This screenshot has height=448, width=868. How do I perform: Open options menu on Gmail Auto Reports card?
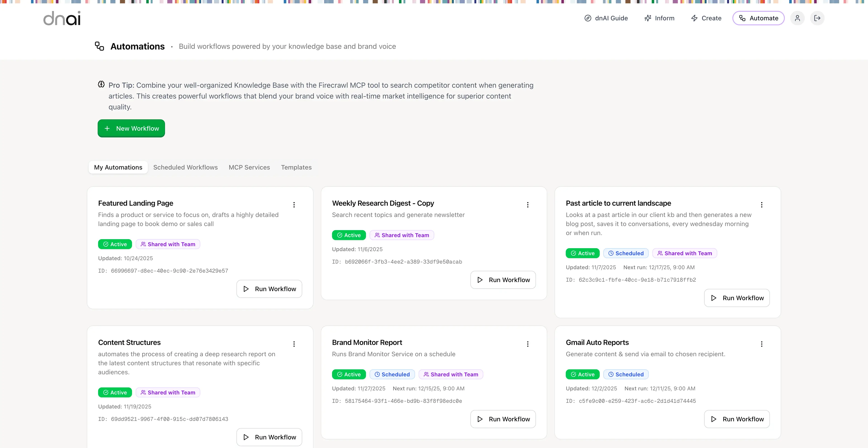762,344
